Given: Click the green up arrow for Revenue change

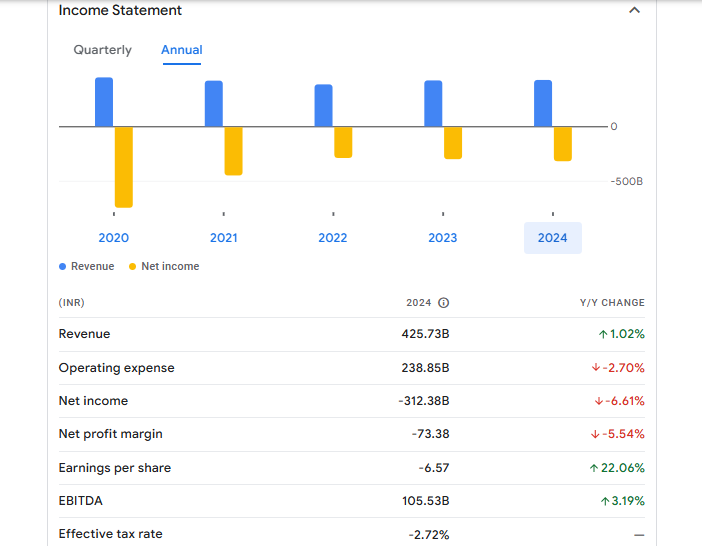Looking at the screenshot, I should tap(603, 334).
